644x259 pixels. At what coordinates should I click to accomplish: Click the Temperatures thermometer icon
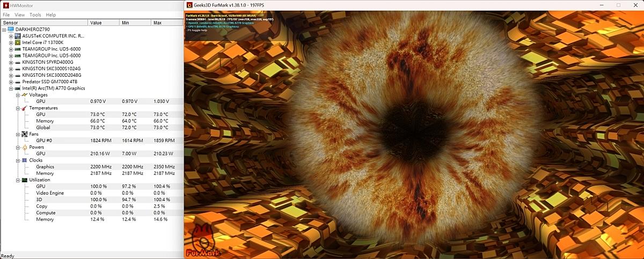pyautogui.click(x=24, y=108)
